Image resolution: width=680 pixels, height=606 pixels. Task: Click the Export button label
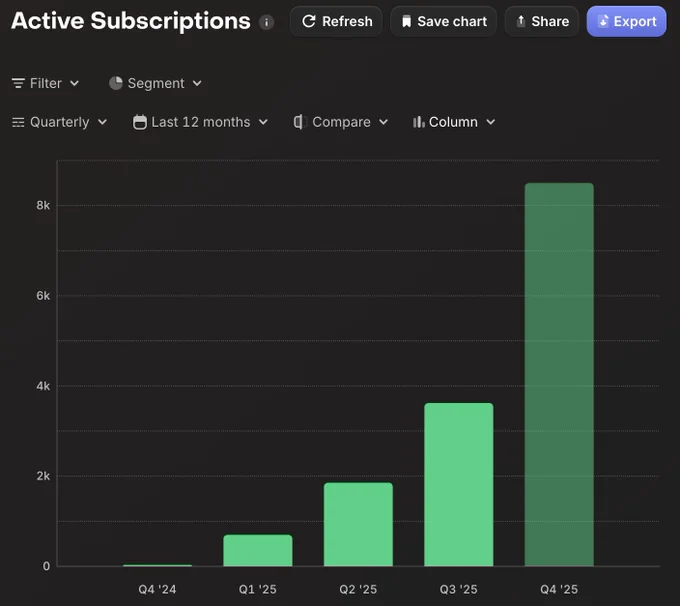coord(635,21)
